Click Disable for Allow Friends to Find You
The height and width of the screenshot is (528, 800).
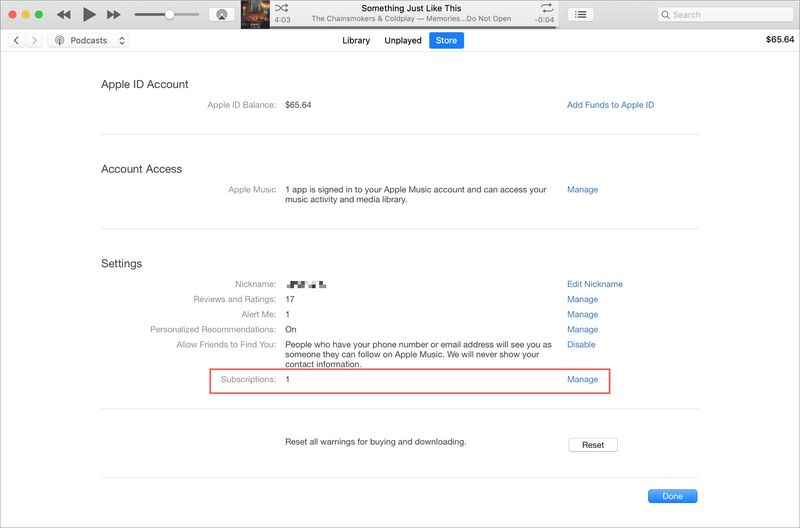tap(581, 344)
